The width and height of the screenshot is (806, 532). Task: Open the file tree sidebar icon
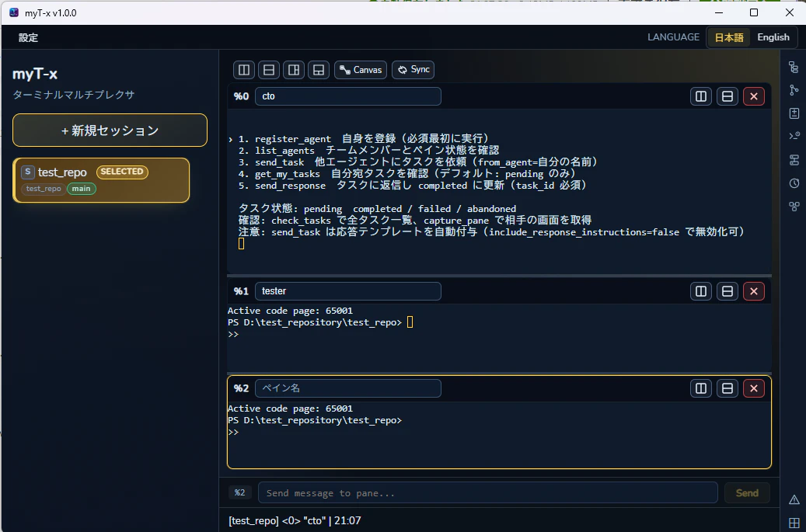(x=794, y=68)
